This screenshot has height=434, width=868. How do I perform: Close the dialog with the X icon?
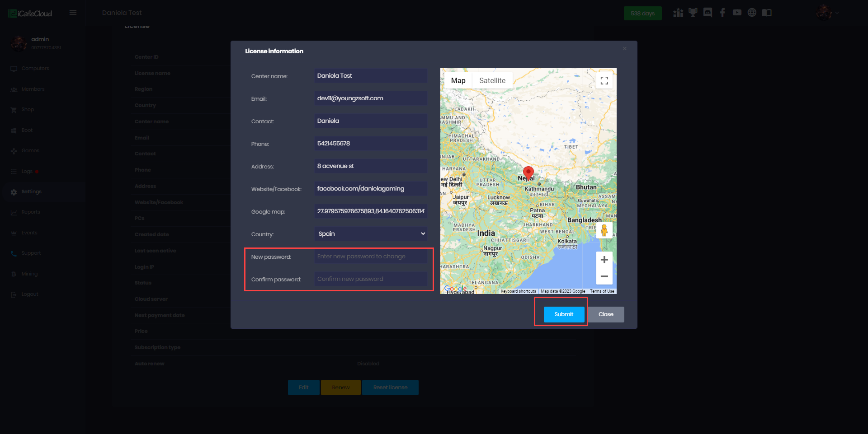coord(624,49)
